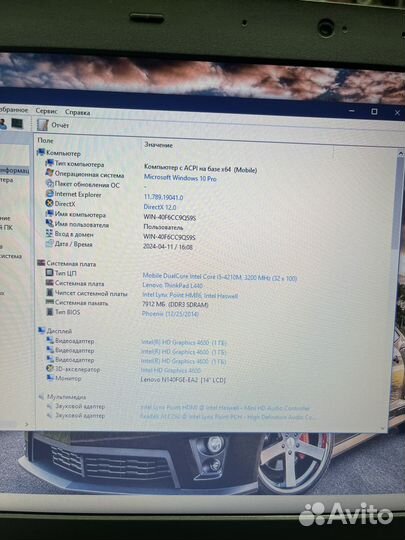Open the Lenovo ThinkPad L440 link
The height and width of the screenshot is (540, 405).
click(x=173, y=285)
